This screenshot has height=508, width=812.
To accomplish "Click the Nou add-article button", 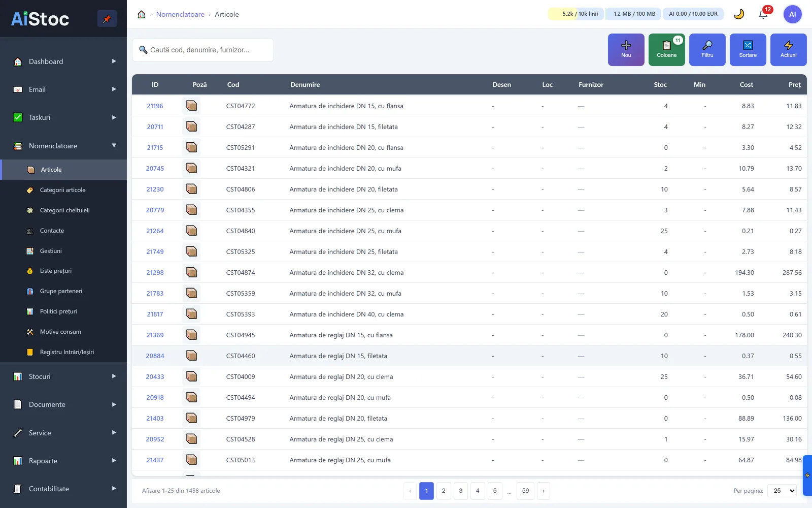I will tap(626, 50).
